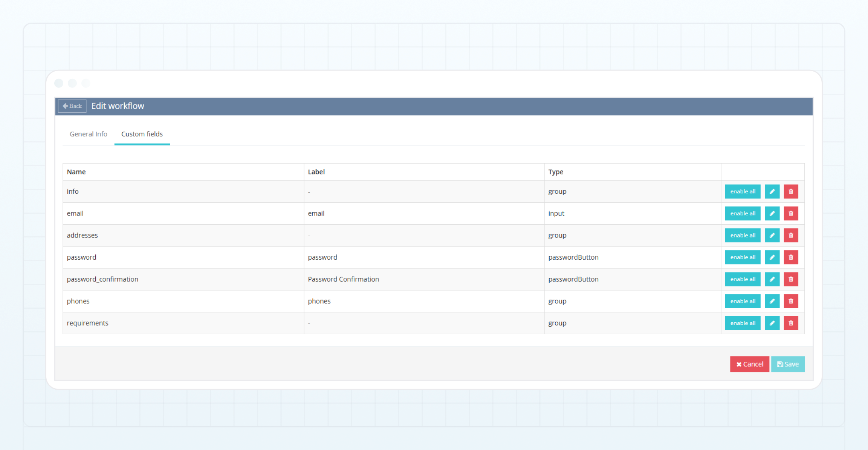The height and width of the screenshot is (450, 868).
Task: Switch to the General Info tab
Action: [x=88, y=134]
